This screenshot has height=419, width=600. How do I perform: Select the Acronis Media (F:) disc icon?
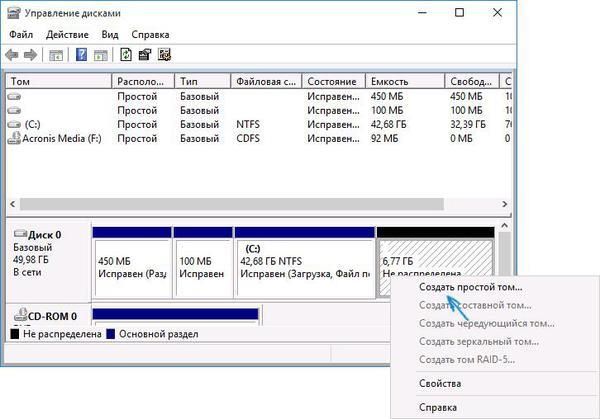click(x=14, y=138)
